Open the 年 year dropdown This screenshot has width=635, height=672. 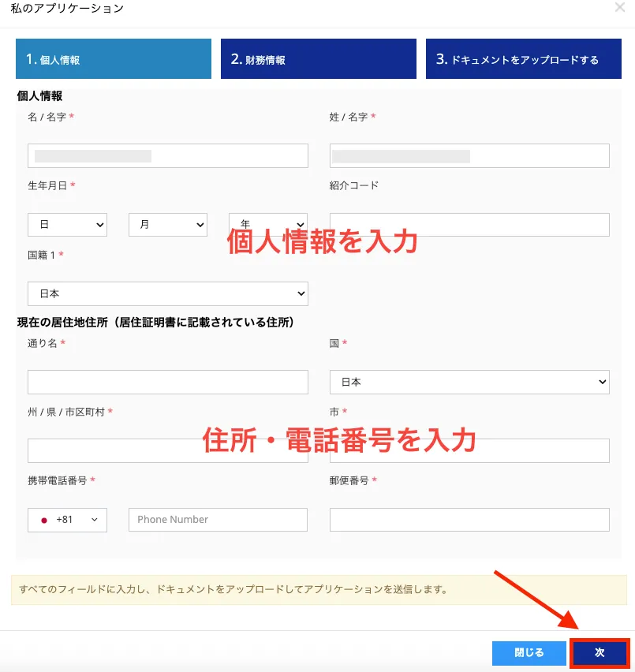tap(267, 224)
